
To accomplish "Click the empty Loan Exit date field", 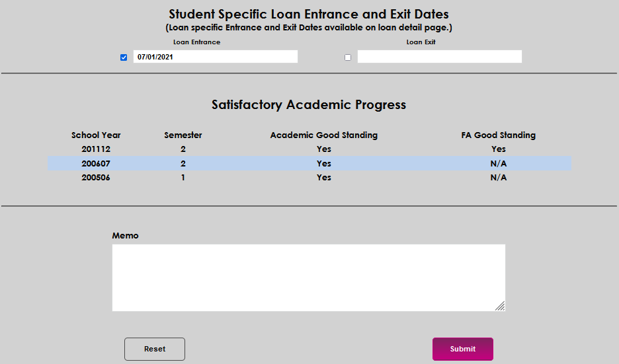I will click(x=439, y=57).
